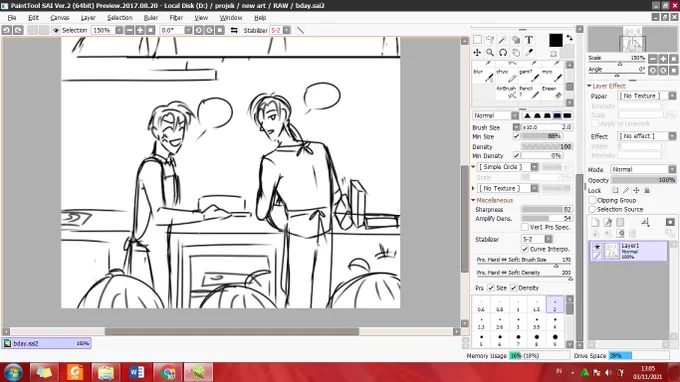Viewport: 680px width, 382px height.
Task: Flip the canvas view horizontally
Action: point(234,30)
